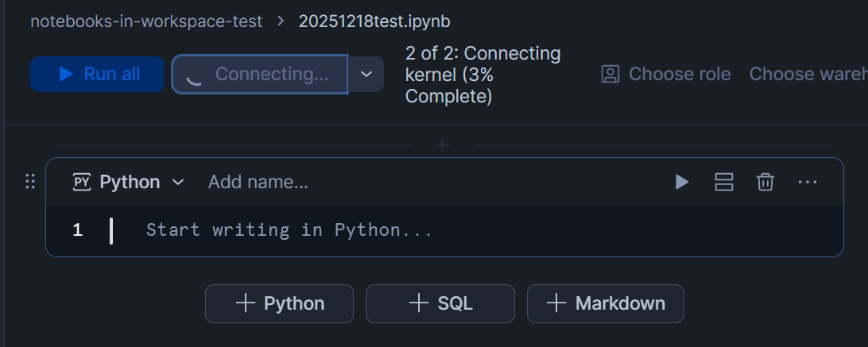Click the Add name cell field
The image size is (868, 347).
click(258, 182)
